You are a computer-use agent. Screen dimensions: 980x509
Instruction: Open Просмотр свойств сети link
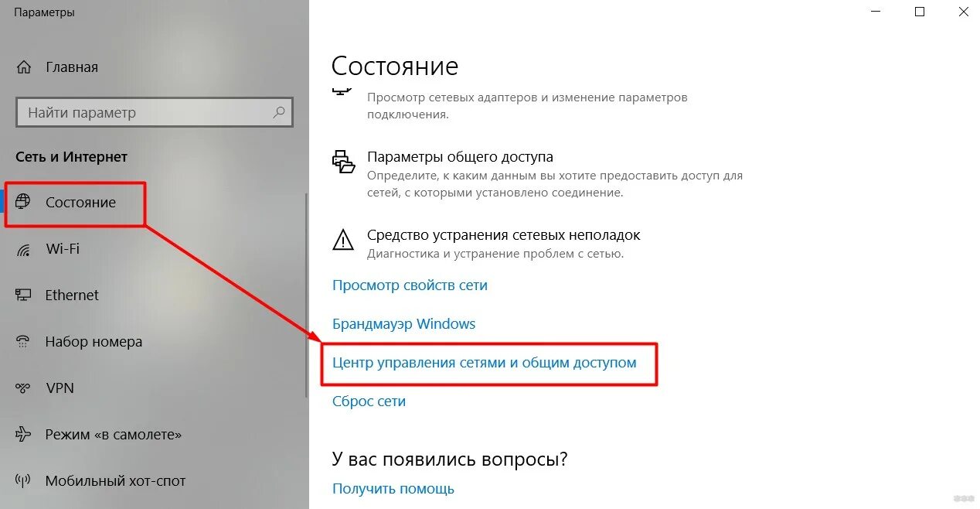(x=410, y=285)
